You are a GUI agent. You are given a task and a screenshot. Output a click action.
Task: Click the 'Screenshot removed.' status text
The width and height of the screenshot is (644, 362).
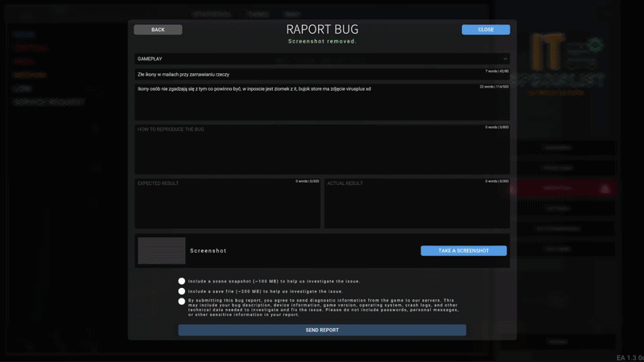click(322, 42)
